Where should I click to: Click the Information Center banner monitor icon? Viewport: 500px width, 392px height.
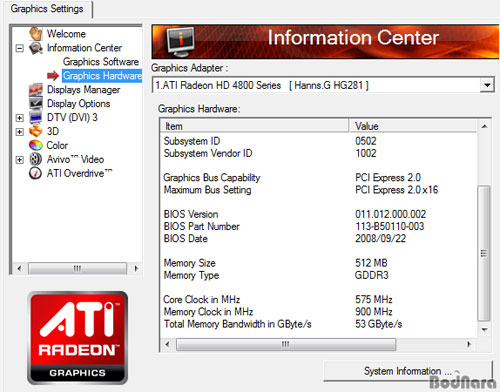tap(181, 42)
